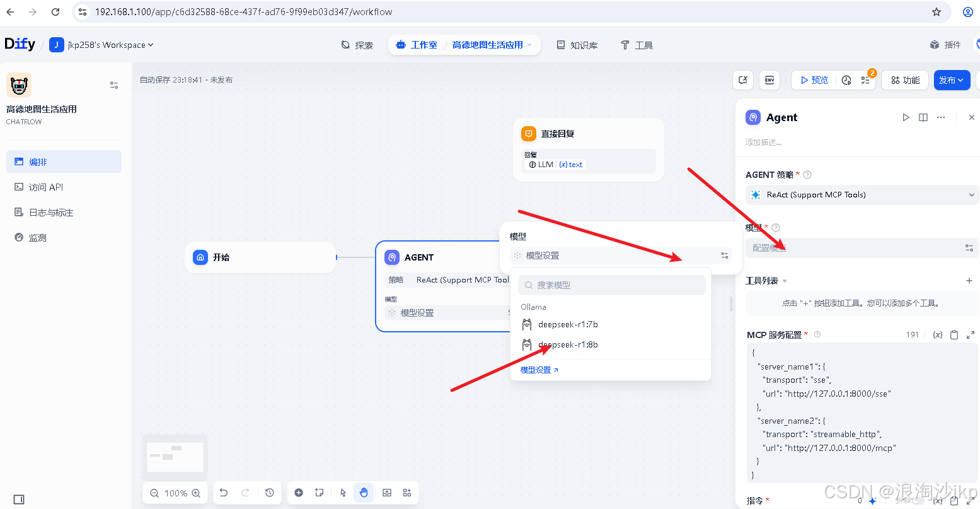
Task: Open the jkp258's Workspace dropdown
Action: pos(101,45)
